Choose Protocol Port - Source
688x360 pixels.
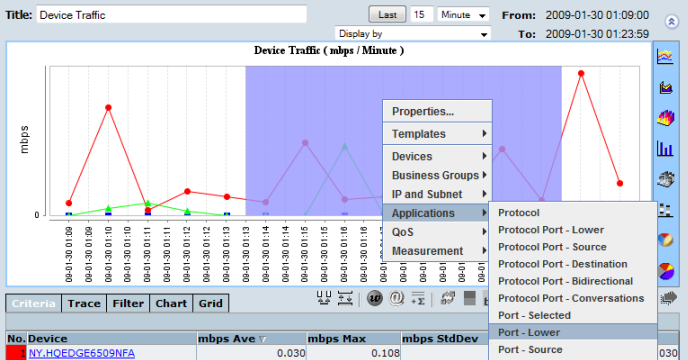point(573,247)
